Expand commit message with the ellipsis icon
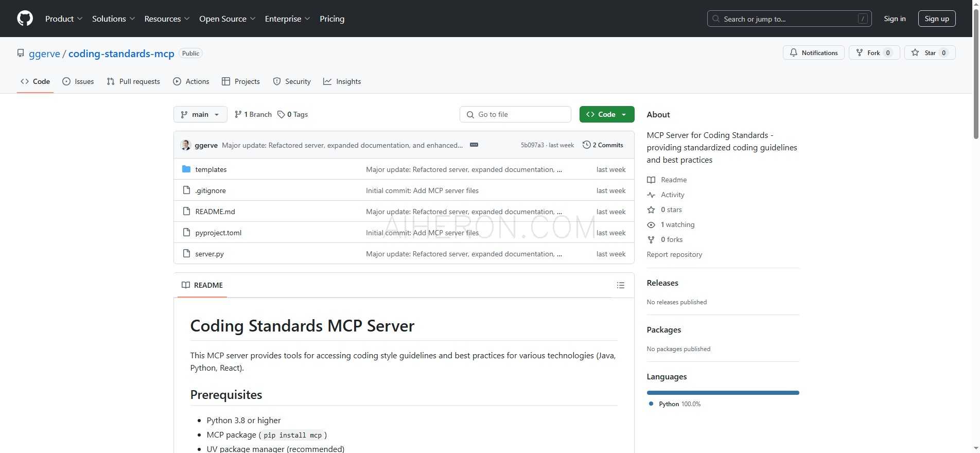Viewport: 980px width, 453px height. [474, 145]
